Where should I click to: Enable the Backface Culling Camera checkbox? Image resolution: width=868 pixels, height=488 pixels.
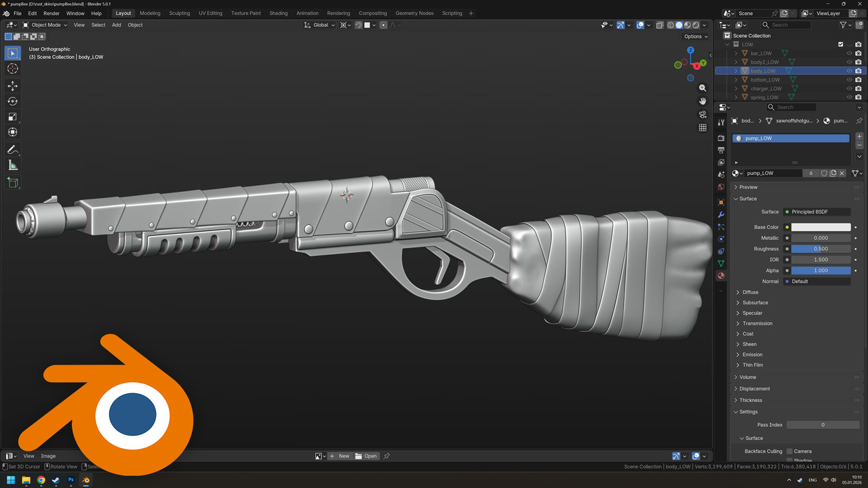[789, 451]
